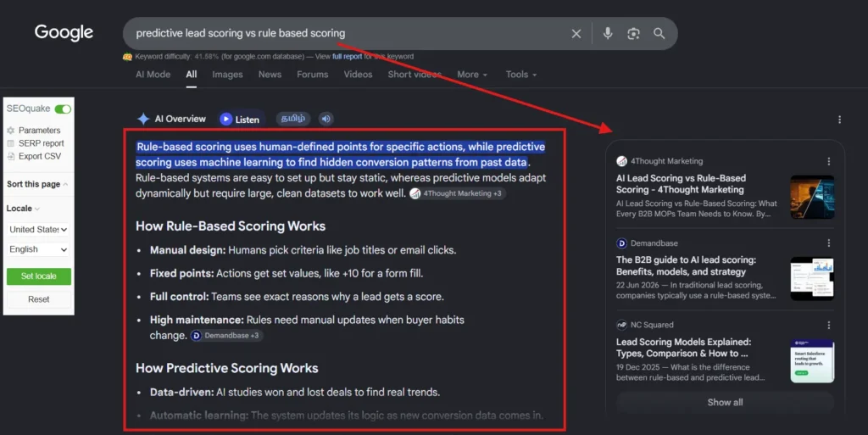The height and width of the screenshot is (435, 868).
Task: Click the AI Overview sparkle icon
Action: [143, 119]
